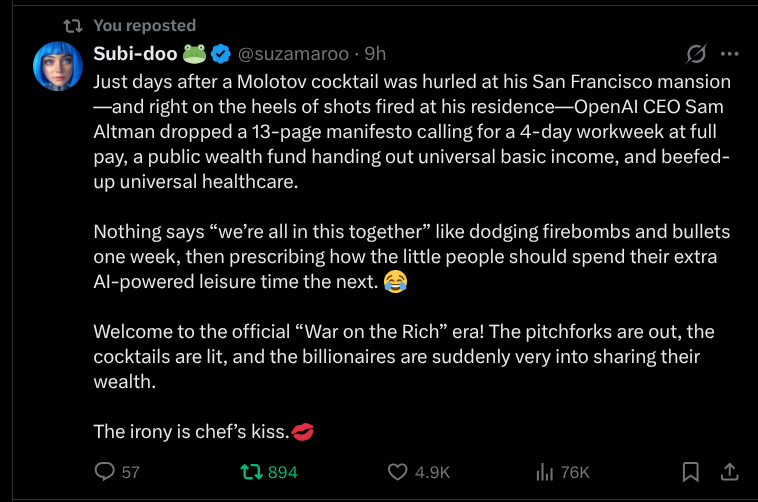Click repost arrows icon beside 'You reposted'
Viewport: 758px width, 502px height.
click(72, 25)
